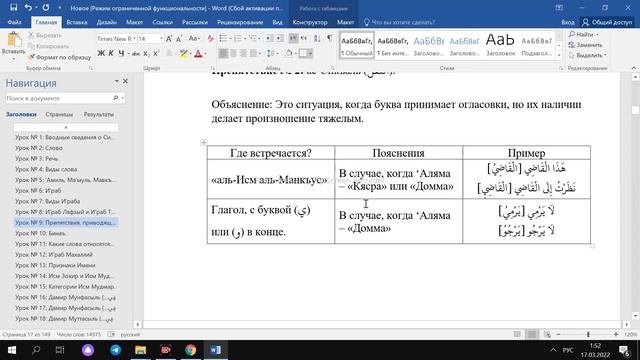Apply borders with the borders icon

click(x=303, y=53)
